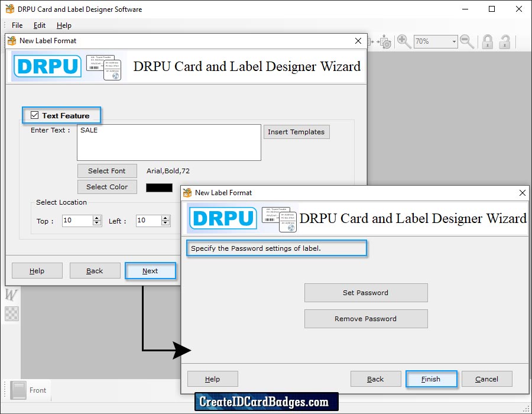
Task: Click the 'Specify the Password settings' text
Action: (x=256, y=248)
